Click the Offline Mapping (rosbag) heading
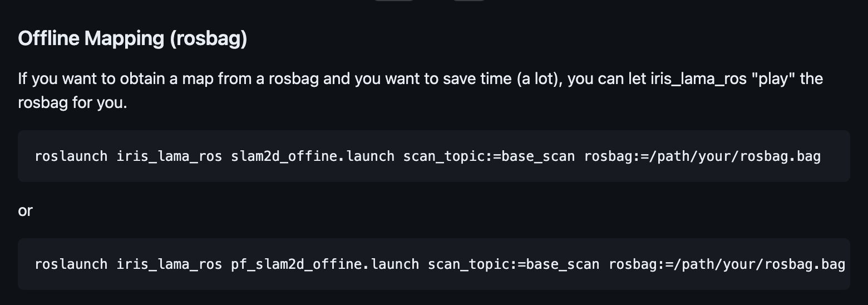This screenshot has height=305, width=868. coord(132,39)
